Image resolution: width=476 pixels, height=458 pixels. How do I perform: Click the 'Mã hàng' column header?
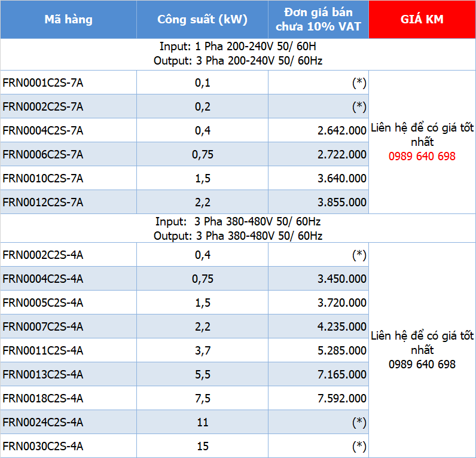[x=68, y=20]
